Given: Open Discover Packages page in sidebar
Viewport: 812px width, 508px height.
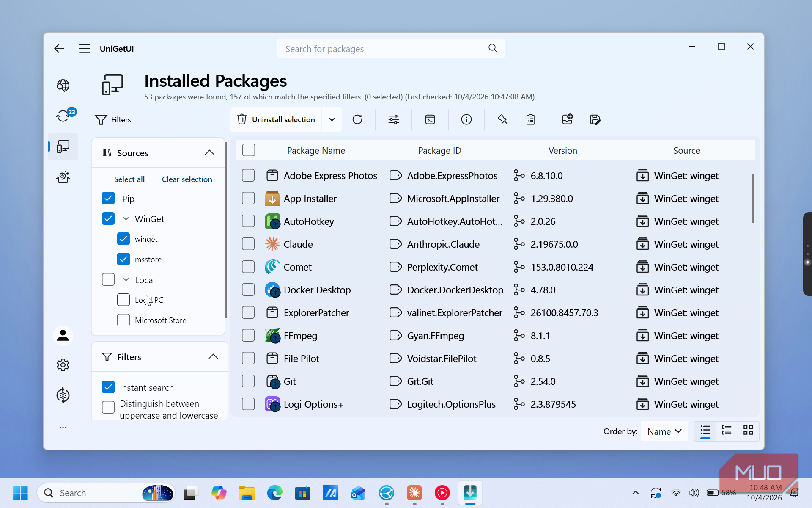Looking at the screenshot, I should click(x=63, y=86).
